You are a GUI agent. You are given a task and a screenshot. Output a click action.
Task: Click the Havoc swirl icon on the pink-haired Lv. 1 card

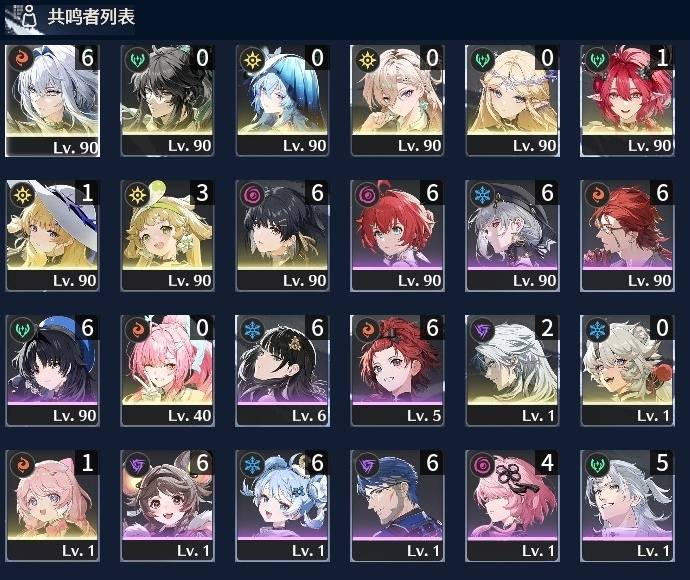482,464
